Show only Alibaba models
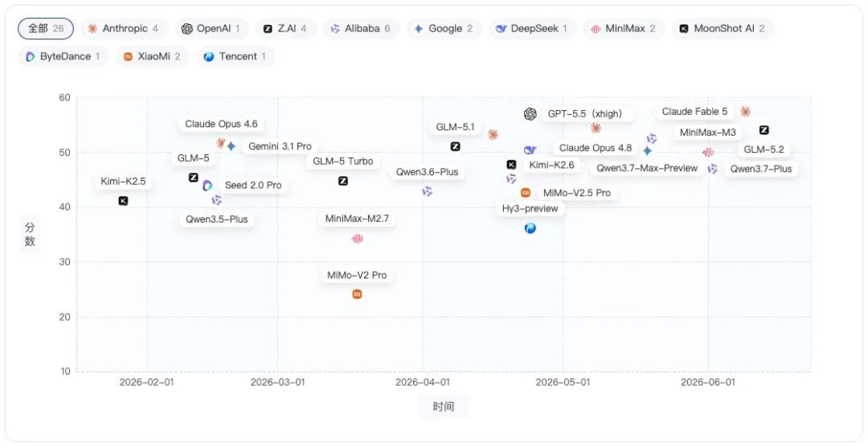Image resolution: width=868 pixels, height=446 pixels. point(360,29)
